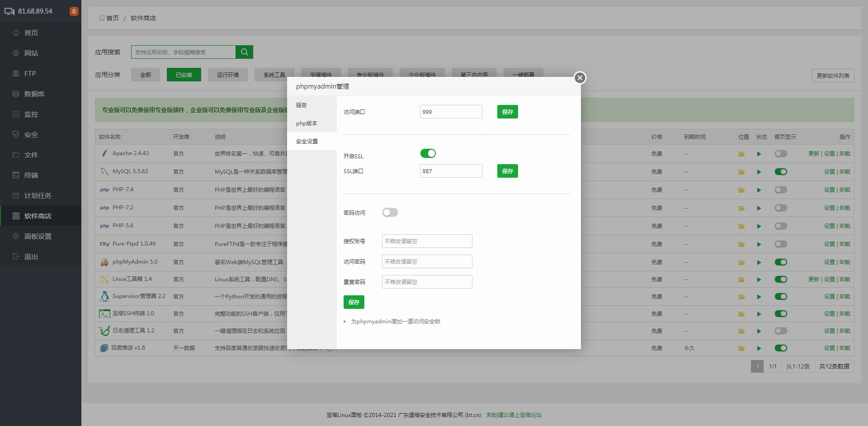Toggle Apache homepage display switch
The height and width of the screenshot is (426, 868).
(x=781, y=154)
